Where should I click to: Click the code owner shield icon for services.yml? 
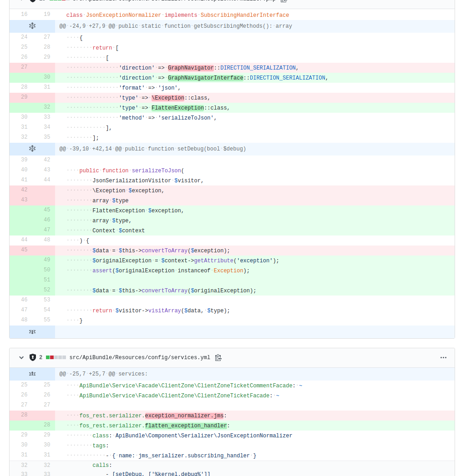pyautogui.click(x=32, y=358)
